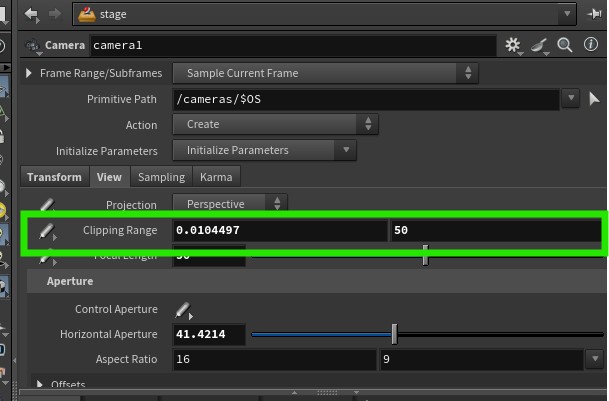609x401 pixels.
Task: Open the Sample Current Frame dropdown
Action: (x=326, y=73)
